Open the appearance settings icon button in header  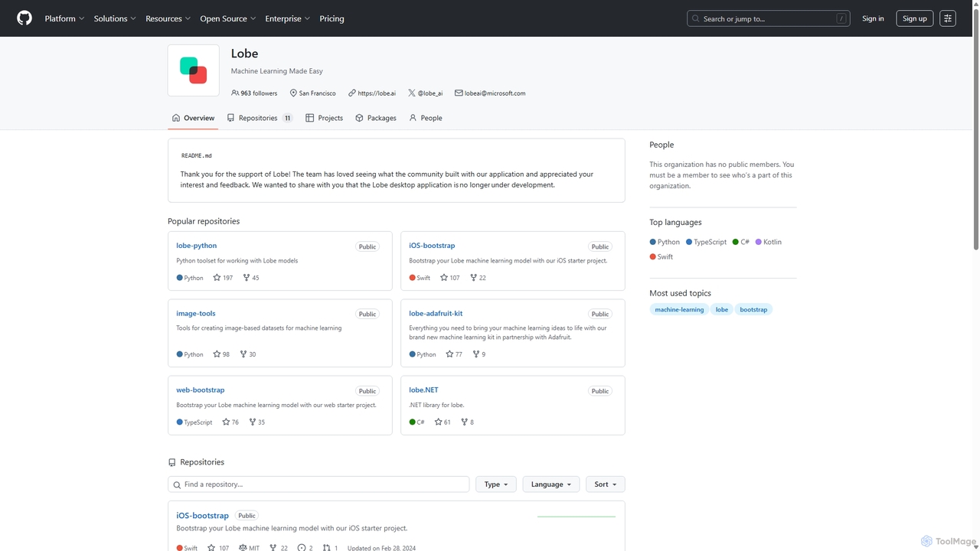948,18
